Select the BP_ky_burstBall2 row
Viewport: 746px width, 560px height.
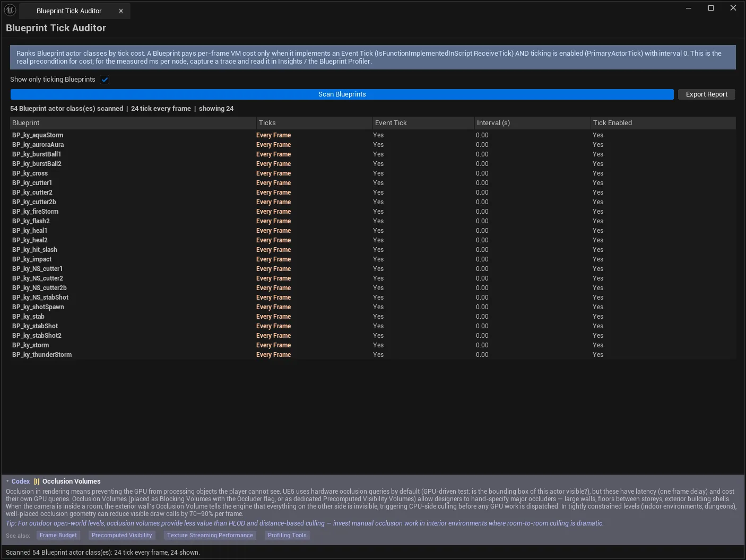click(373, 164)
